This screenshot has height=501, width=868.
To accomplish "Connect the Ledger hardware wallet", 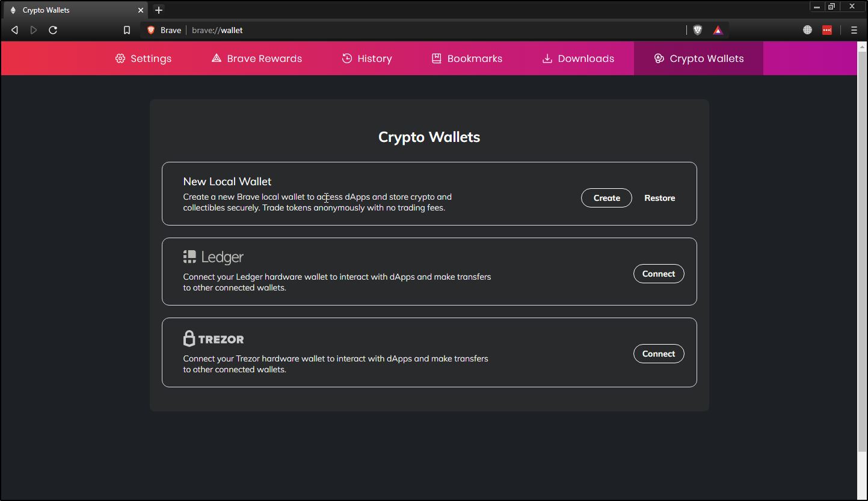I will [659, 273].
